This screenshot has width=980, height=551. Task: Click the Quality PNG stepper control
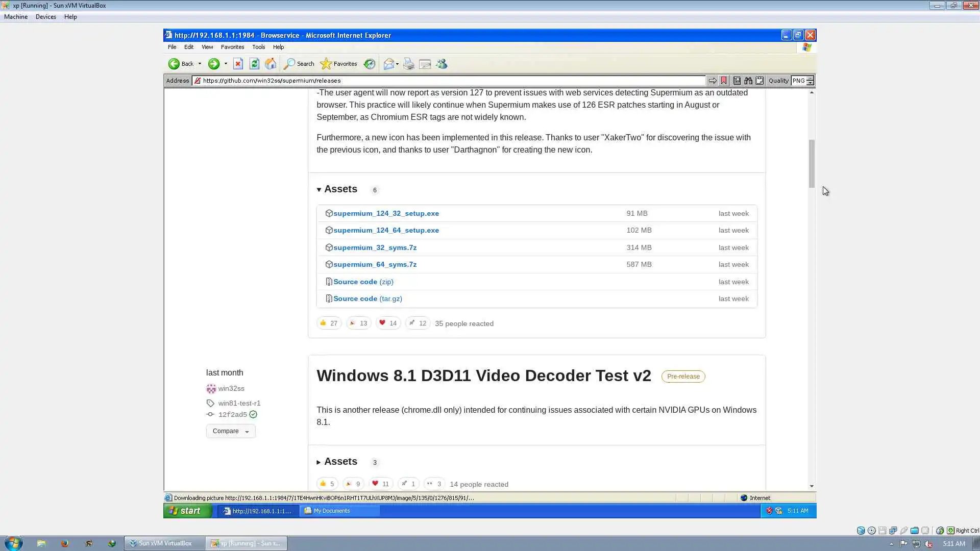point(810,81)
